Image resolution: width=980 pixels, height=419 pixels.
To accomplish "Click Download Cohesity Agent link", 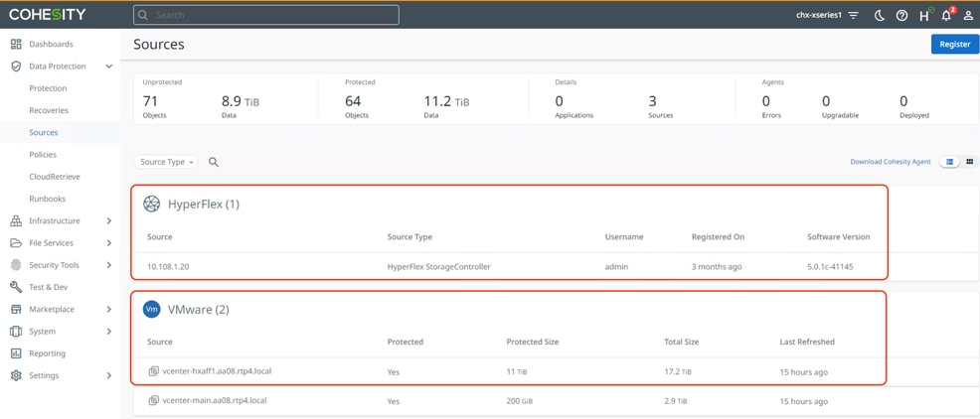I will [x=890, y=162].
